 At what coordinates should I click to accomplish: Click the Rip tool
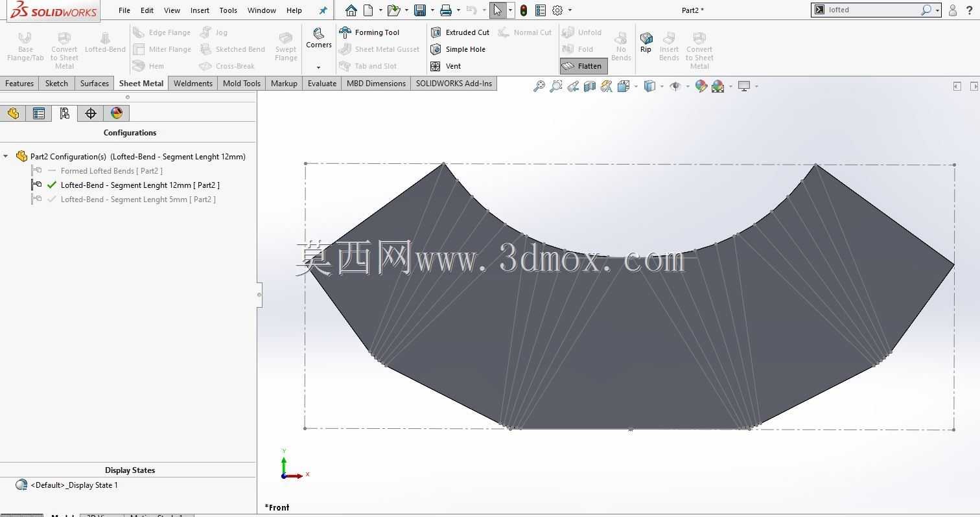pos(646,42)
